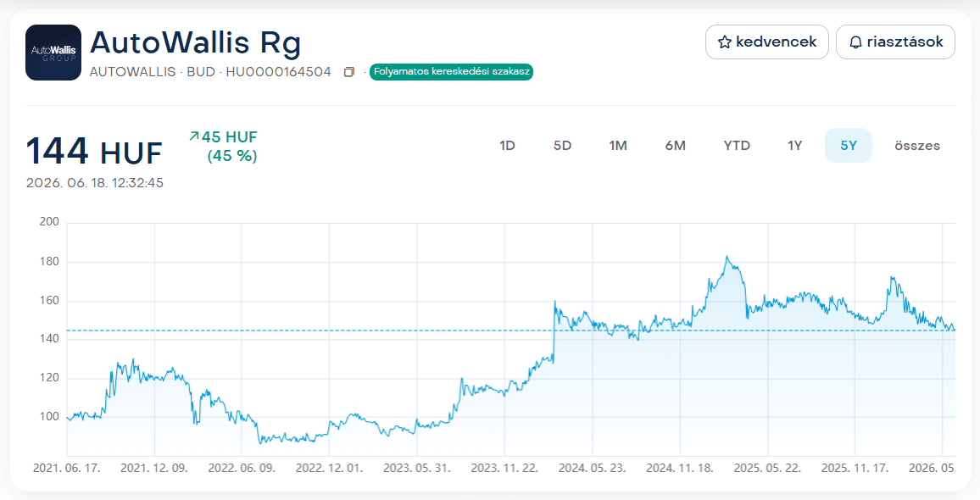Add stock to kedvencek favorites
This screenshot has width=980, height=500.
coord(767,42)
